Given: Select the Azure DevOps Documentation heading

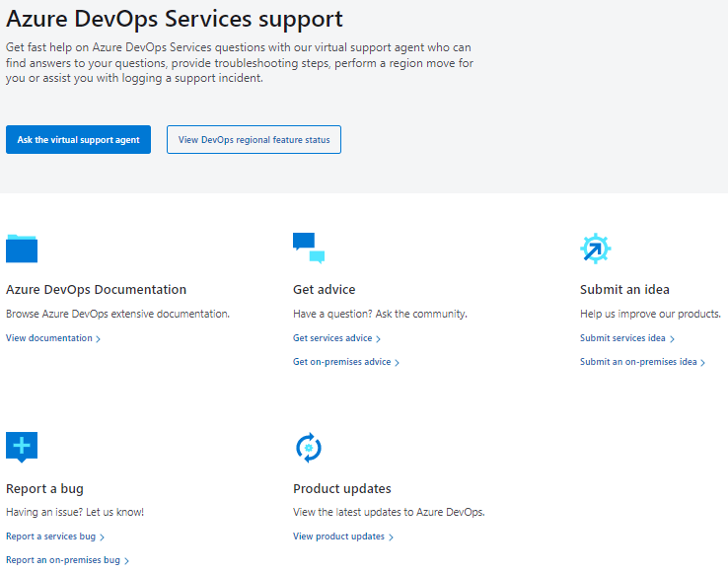Looking at the screenshot, I should click(x=96, y=289).
